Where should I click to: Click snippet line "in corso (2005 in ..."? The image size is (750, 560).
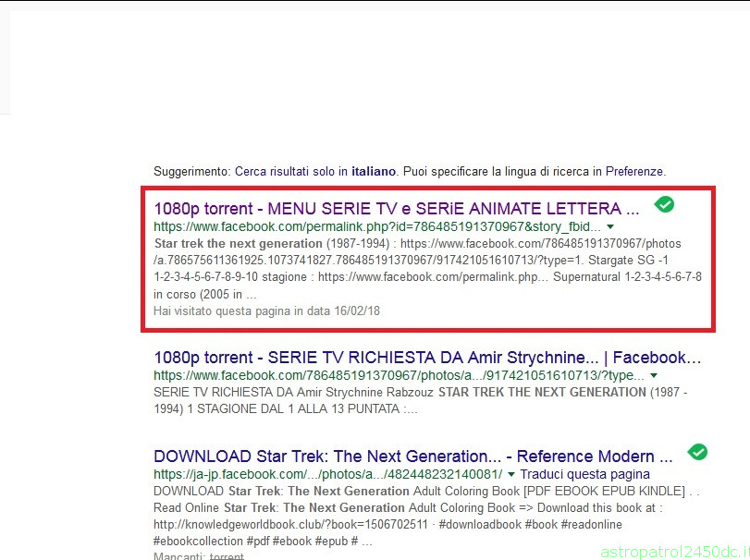click(x=204, y=295)
